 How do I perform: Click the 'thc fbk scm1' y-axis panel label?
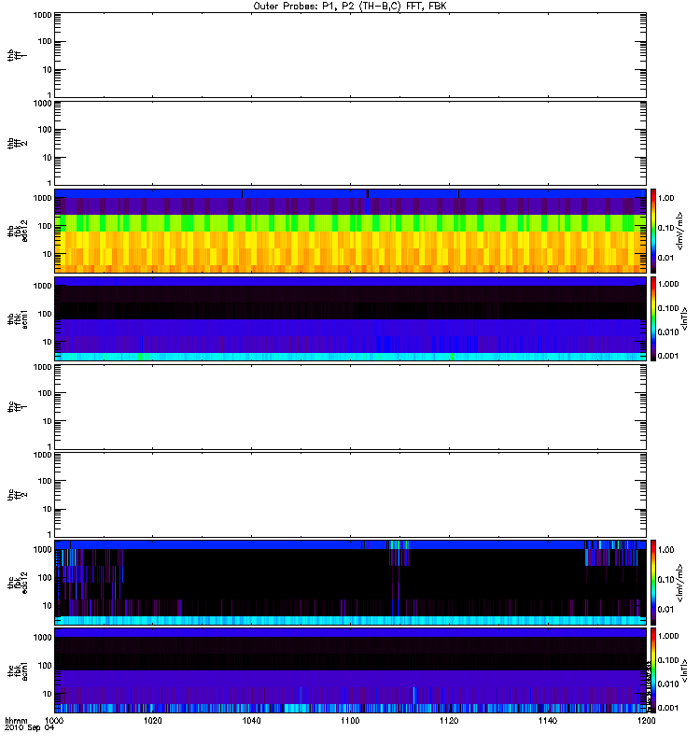(18, 670)
